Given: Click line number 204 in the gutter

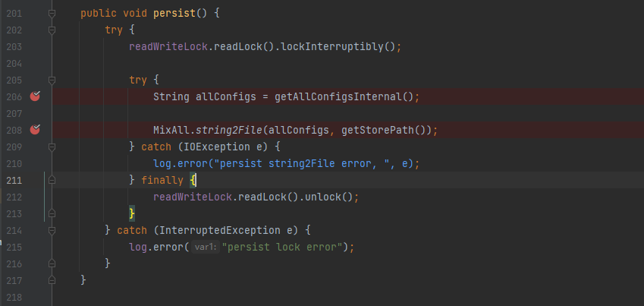Looking at the screenshot, I should [x=14, y=63].
